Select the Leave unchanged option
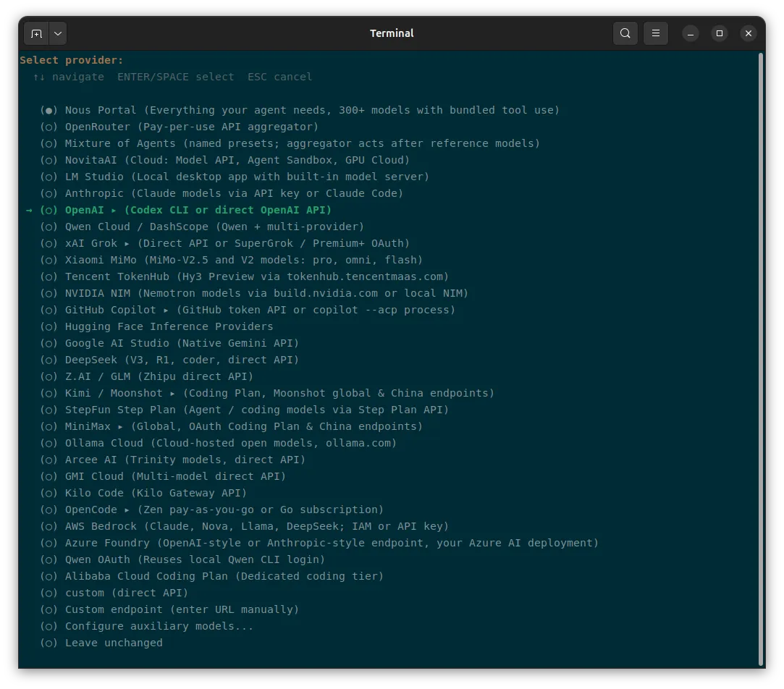Screen dimensions: 784x689 (x=101, y=643)
